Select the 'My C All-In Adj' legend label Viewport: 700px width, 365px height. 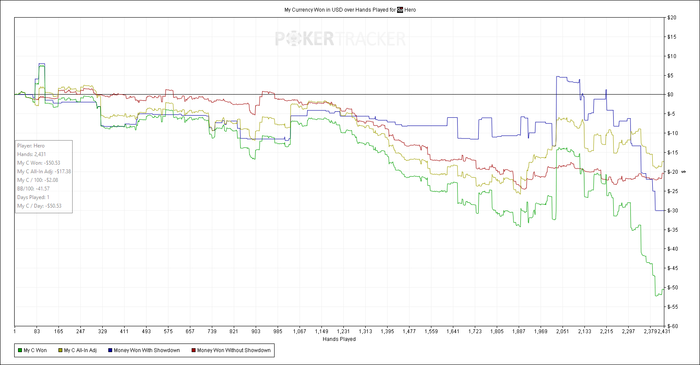pyautogui.click(x=80, y=350)
